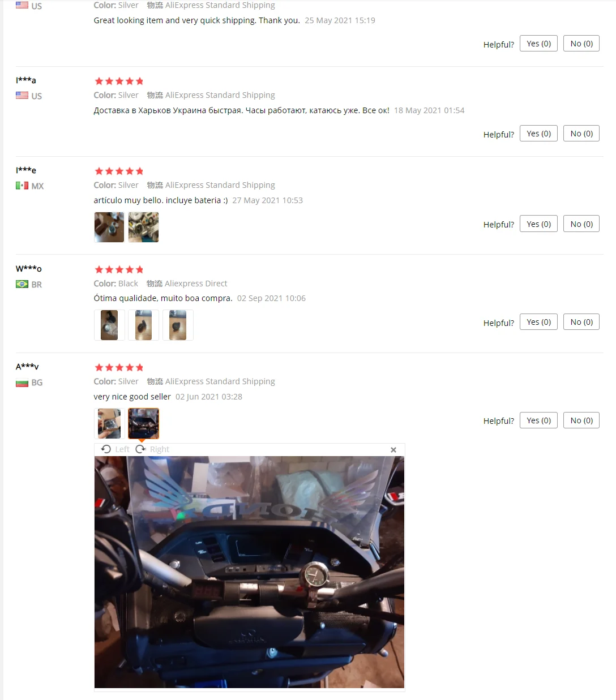This screenshot has width=616, height=700.
Task: Select highlighted motorcycle thumbnail in BG review
Action: (x=144, y=423)
